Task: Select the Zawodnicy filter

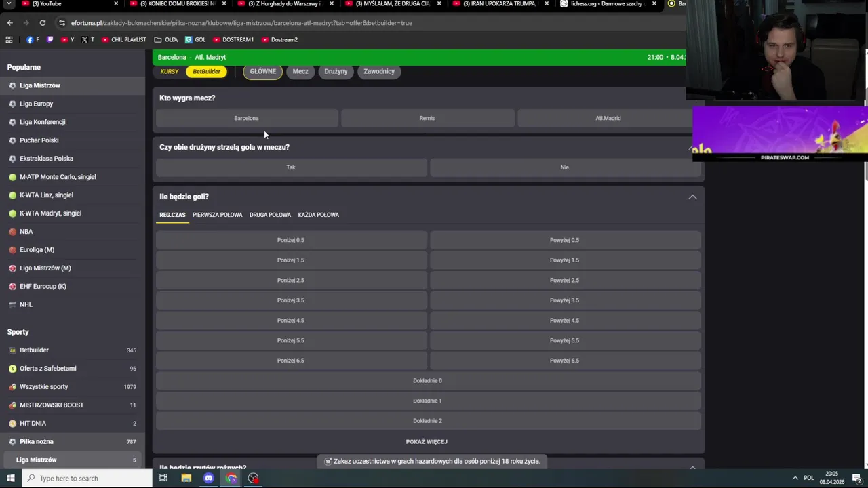Action: 379,71
